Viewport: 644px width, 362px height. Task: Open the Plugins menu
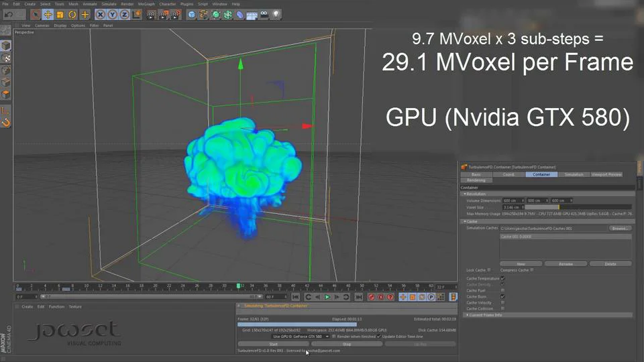pos(186,4)
